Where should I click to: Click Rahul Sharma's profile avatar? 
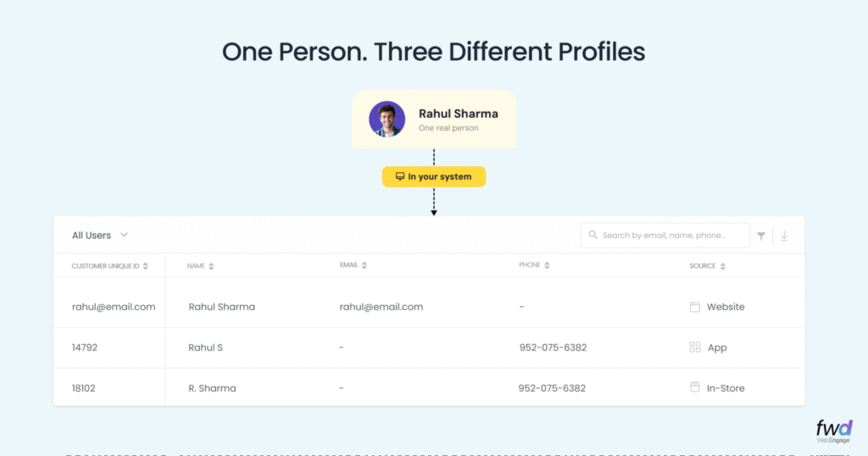pos(387,120)
